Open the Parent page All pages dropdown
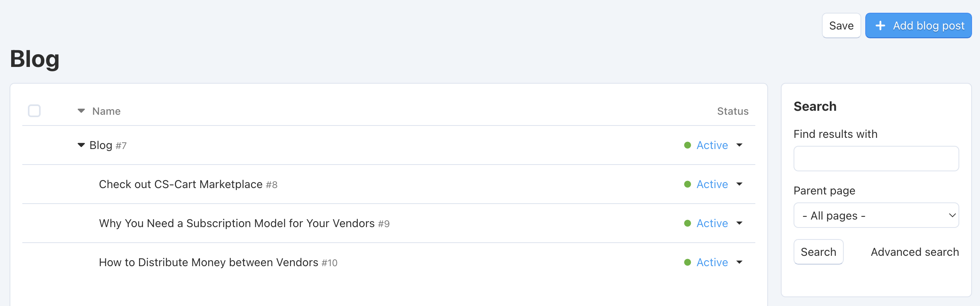 pyautogui.click(x=876, y=215)
